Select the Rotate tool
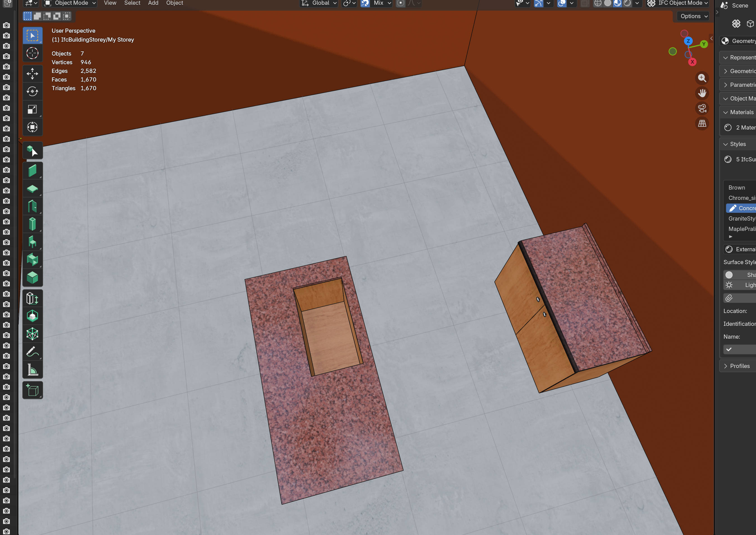Screen dimensions: 756x535 (x=32, y=91)
